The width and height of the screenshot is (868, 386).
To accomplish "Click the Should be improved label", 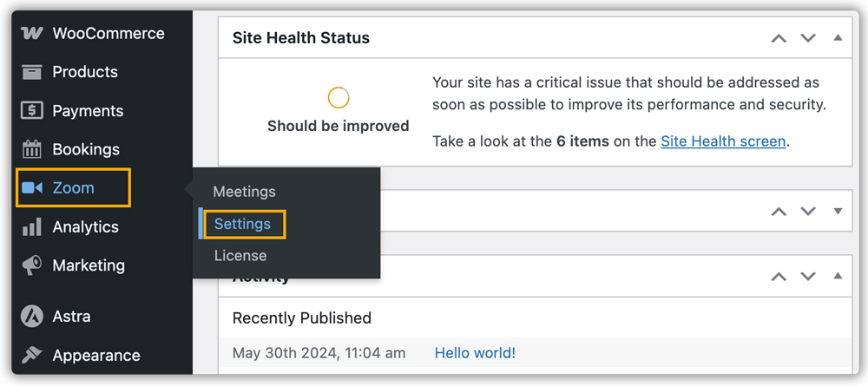I will pyautogui.click(x=339, y=126).
